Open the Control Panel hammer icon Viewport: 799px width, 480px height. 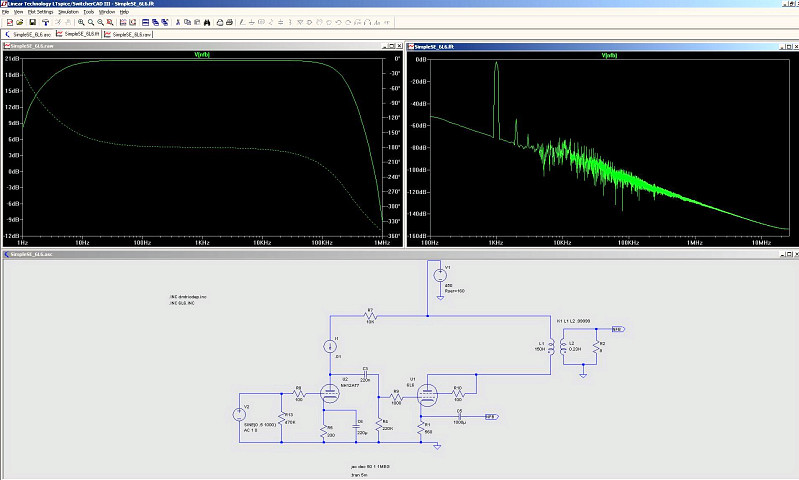(x=45, y=22)
